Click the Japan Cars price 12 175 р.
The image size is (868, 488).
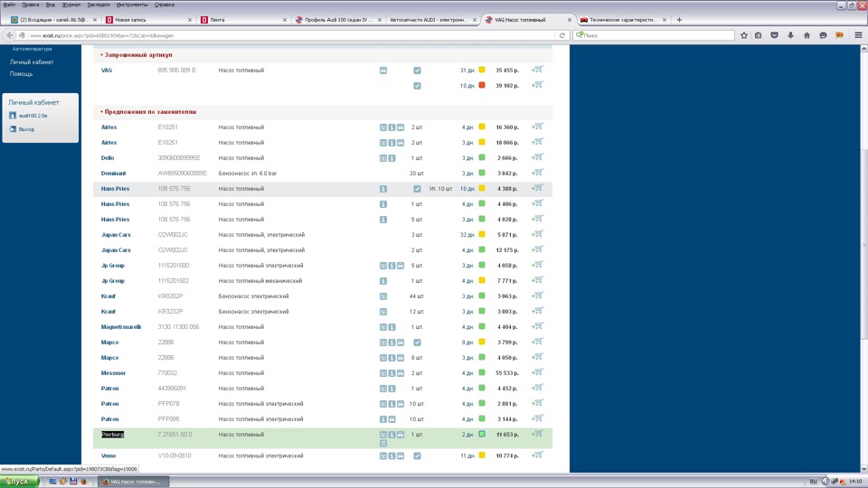[507, 250]
